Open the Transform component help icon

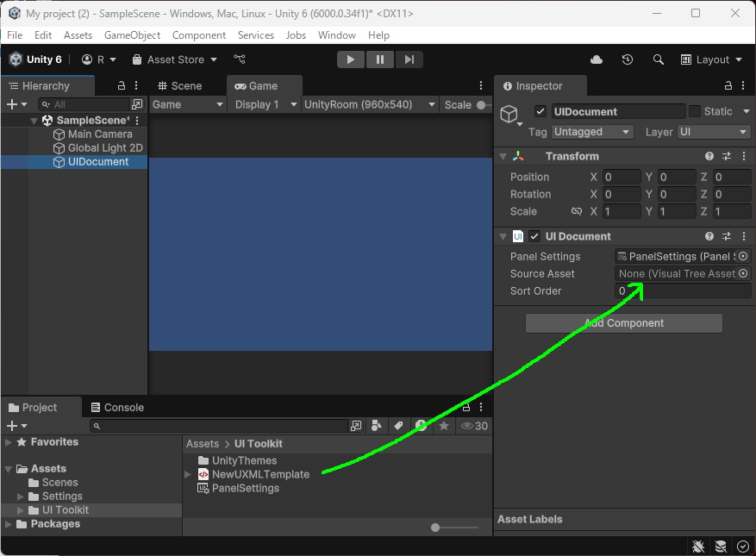pos(709,156)
